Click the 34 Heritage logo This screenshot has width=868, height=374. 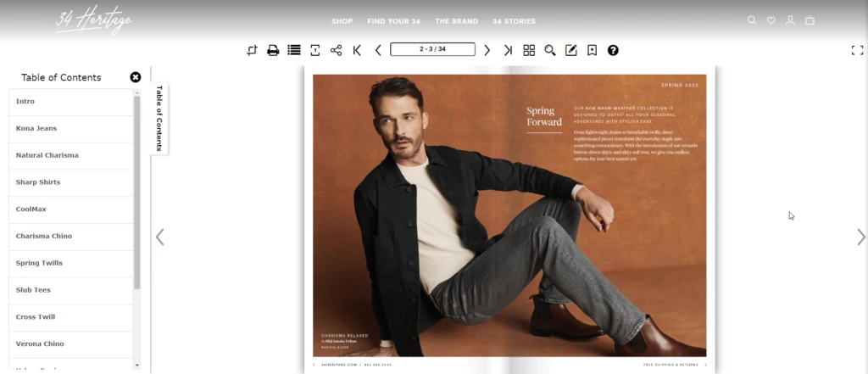click(x=93, y=21)
